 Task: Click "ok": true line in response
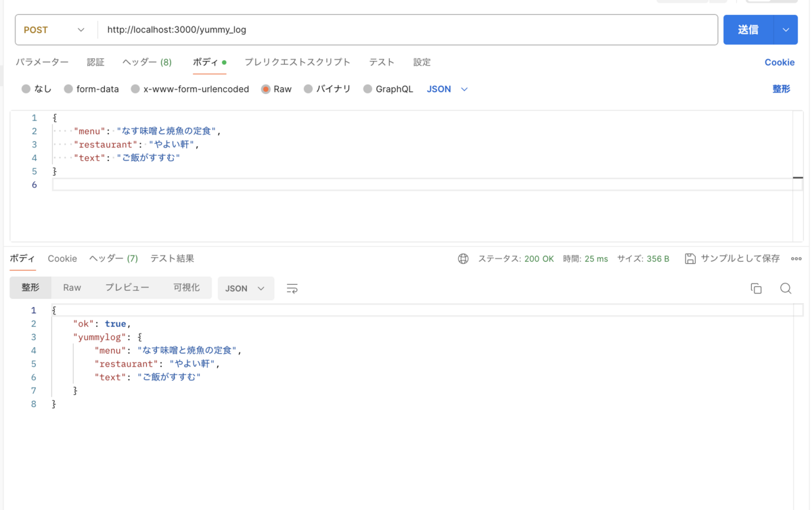pyautogui.click(x=102, y=324)
